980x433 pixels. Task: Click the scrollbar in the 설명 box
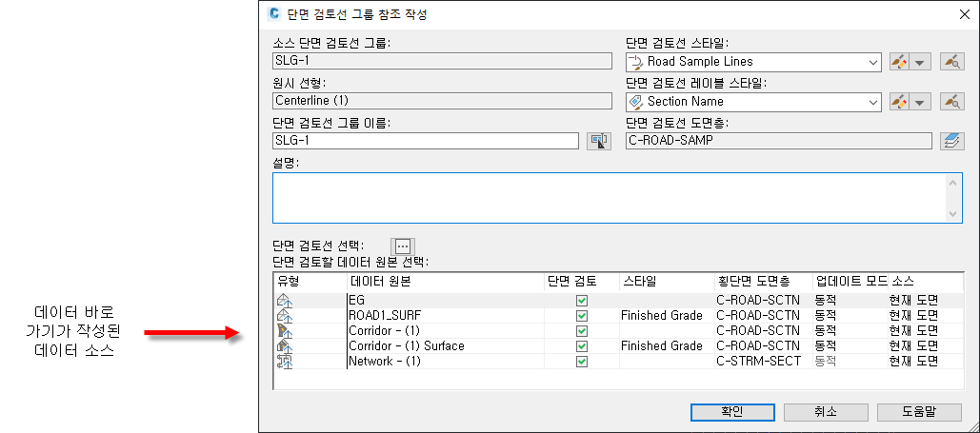point(955,198)
